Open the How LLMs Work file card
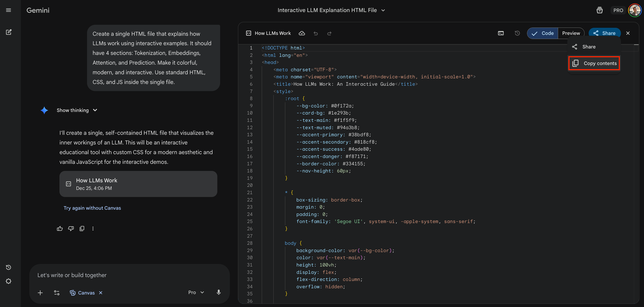Viewport: 644px width, 307px height. coord(138,184)
